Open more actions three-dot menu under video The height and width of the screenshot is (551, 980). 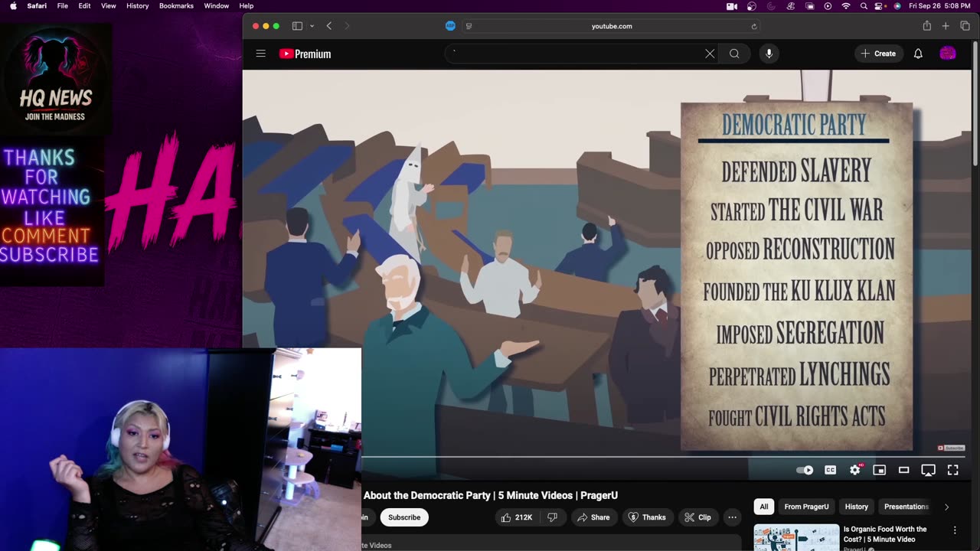pos(732,517)
